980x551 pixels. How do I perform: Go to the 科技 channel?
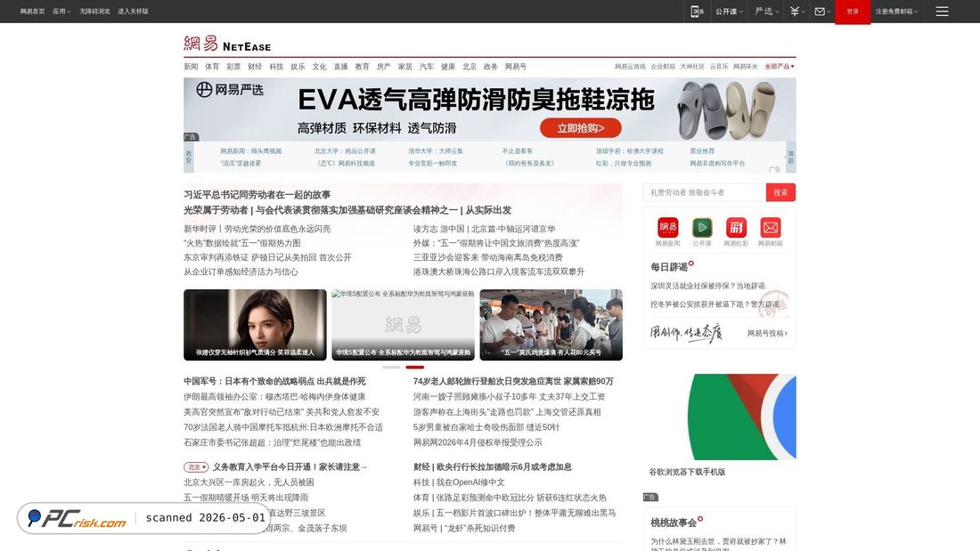pyautogui.click(x=276, y=66)
